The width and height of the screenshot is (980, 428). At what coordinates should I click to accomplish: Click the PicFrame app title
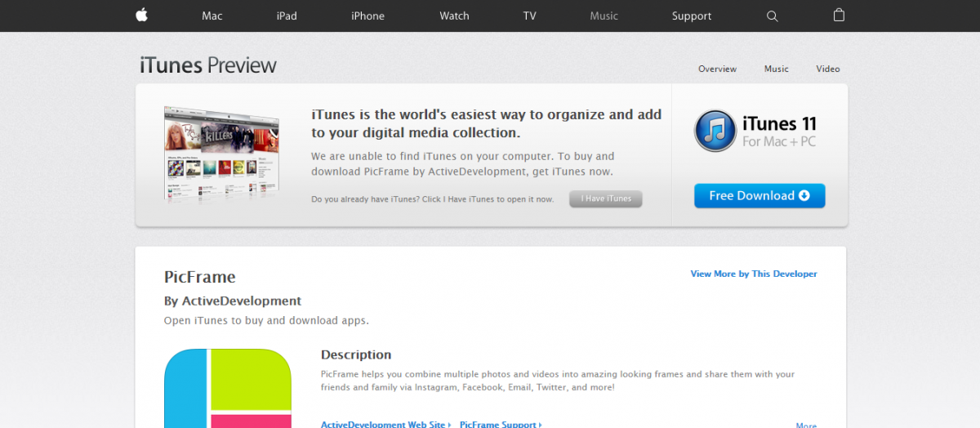(x=200, y=277)
